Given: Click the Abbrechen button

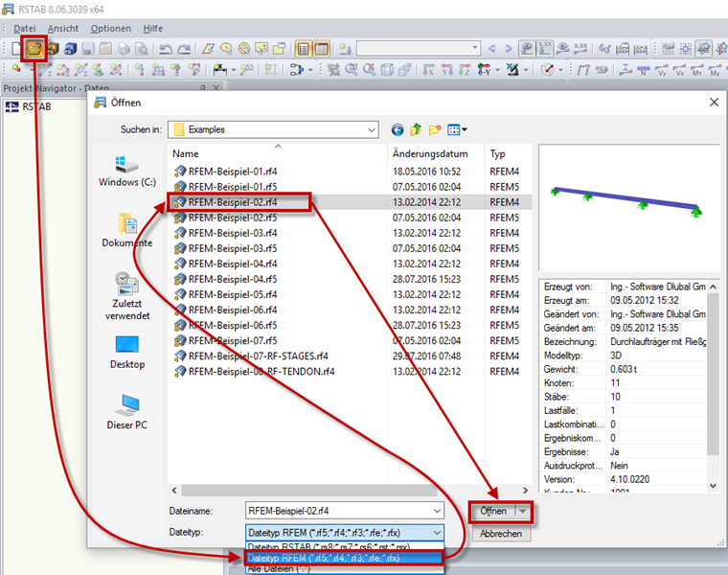Looking at the screenshot, I should [x=501, y=534].
